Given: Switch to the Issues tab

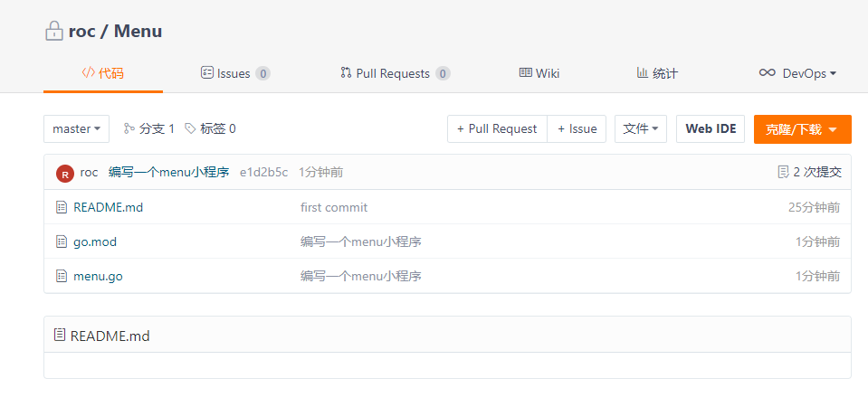Looking at the screenshot, I should coord(234,73).
